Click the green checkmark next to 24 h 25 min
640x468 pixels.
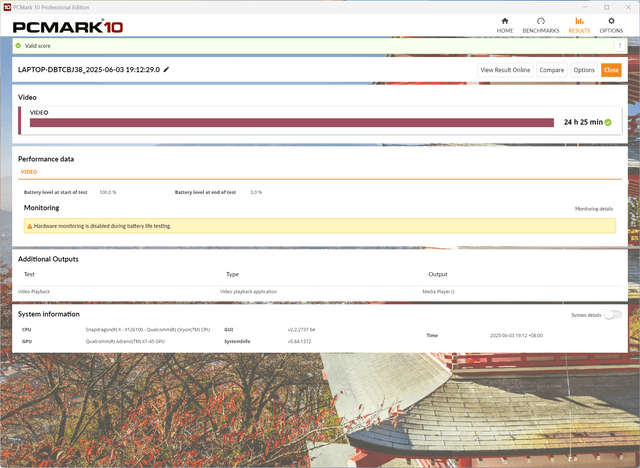click(608, 122)
